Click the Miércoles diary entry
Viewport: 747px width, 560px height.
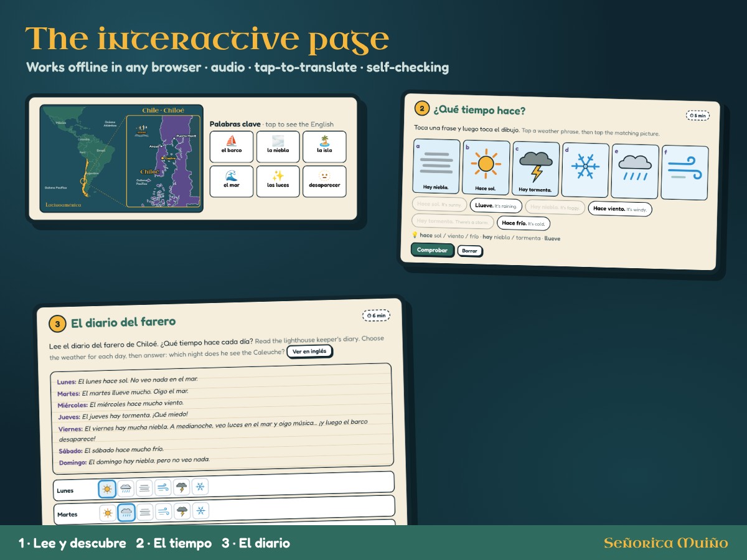click(121, 404)
